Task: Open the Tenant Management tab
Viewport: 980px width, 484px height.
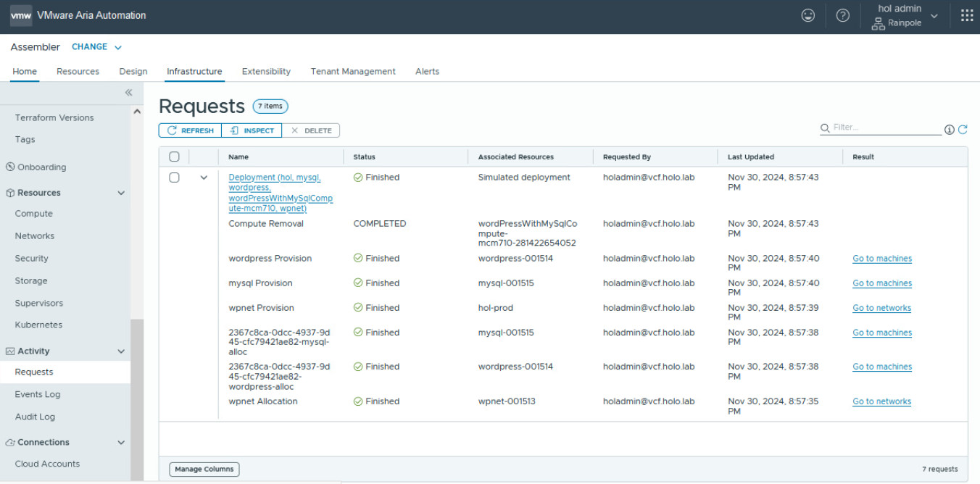Action: click(x=353, y=72)
